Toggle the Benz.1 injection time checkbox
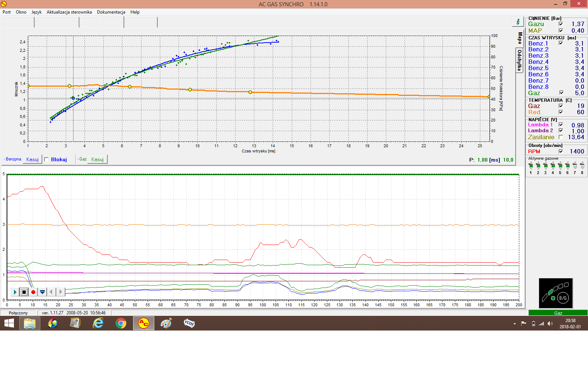Screen dimensions: 588x379 [561, 43]
